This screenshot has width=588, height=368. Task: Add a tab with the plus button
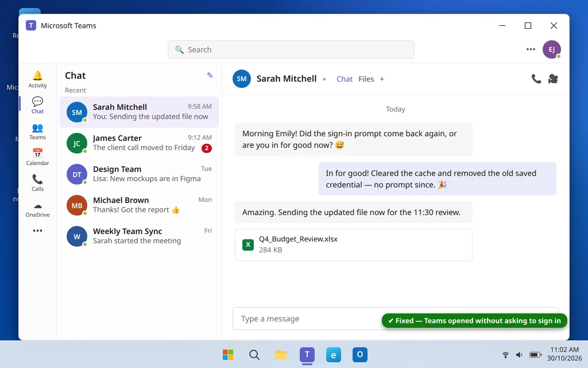(x=382, y=79)
